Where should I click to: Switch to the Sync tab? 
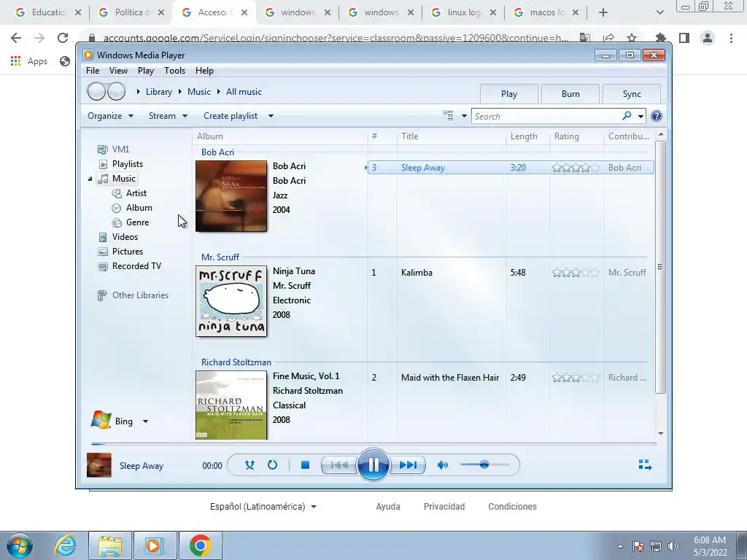point(632,94)
